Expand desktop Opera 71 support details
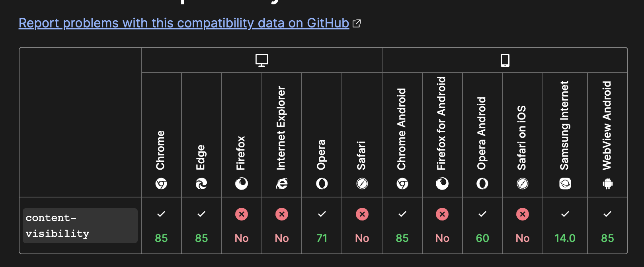The image size is (644, 267). click(x=322, y=226)
